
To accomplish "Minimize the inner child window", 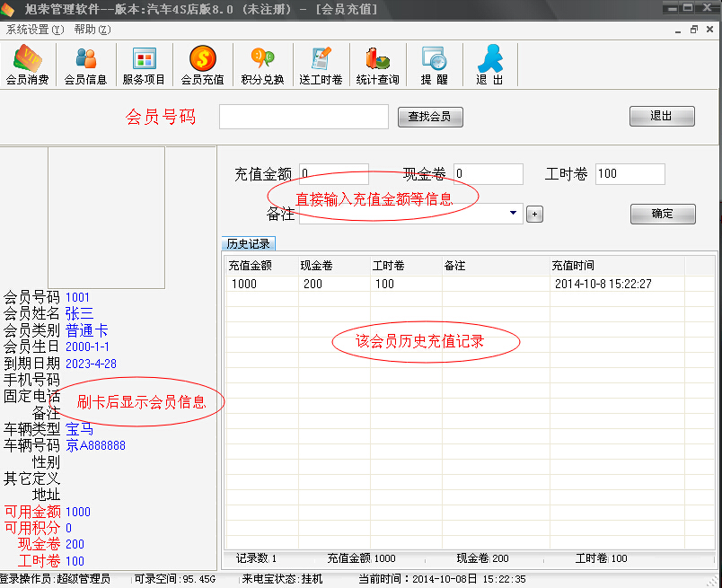I will [x=678, y=31].
